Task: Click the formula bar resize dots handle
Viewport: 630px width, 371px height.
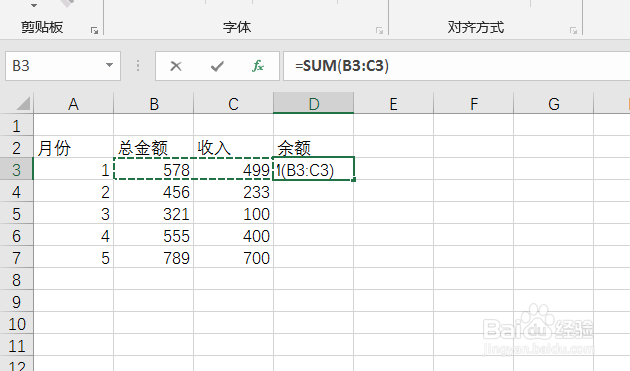Action: coord(138,66)
